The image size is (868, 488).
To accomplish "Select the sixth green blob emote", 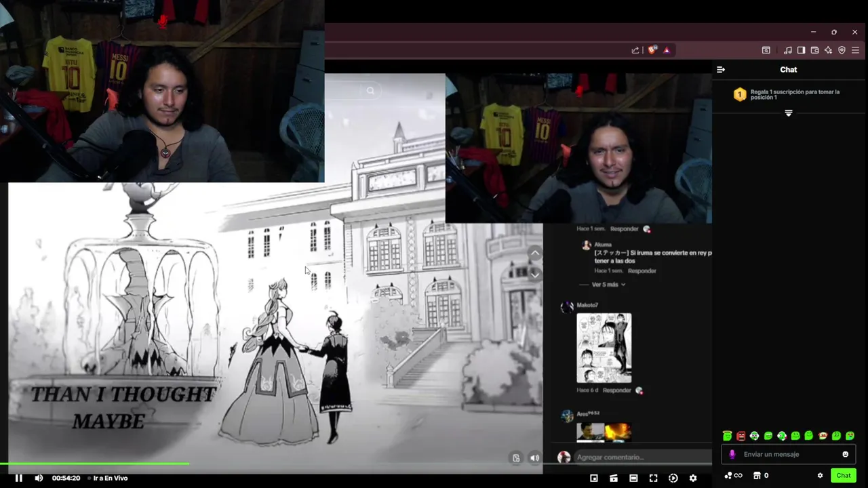I will pyautogui.click(x=795, y=436).
